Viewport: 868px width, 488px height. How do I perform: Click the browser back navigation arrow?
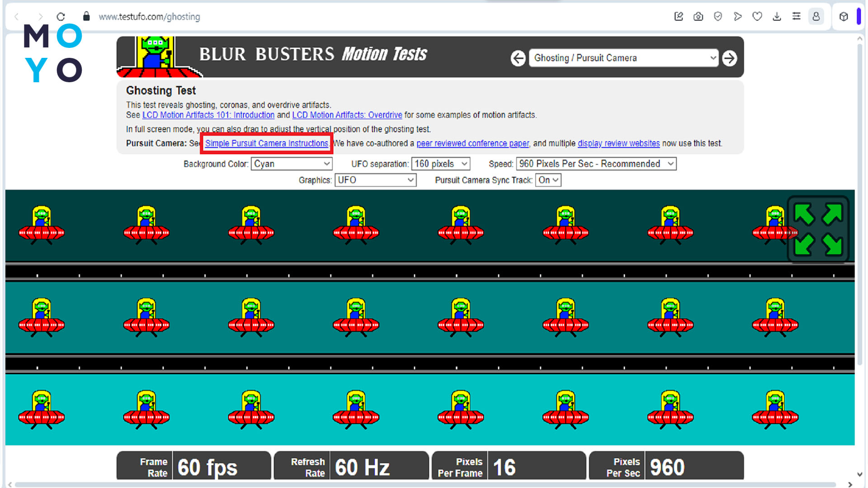click(16, 16)
